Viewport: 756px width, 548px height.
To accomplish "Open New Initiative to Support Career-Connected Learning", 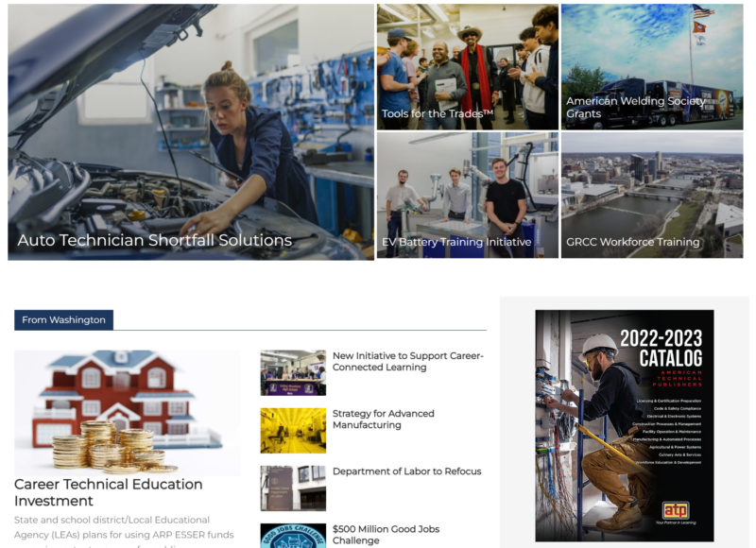I will (408, 362).
